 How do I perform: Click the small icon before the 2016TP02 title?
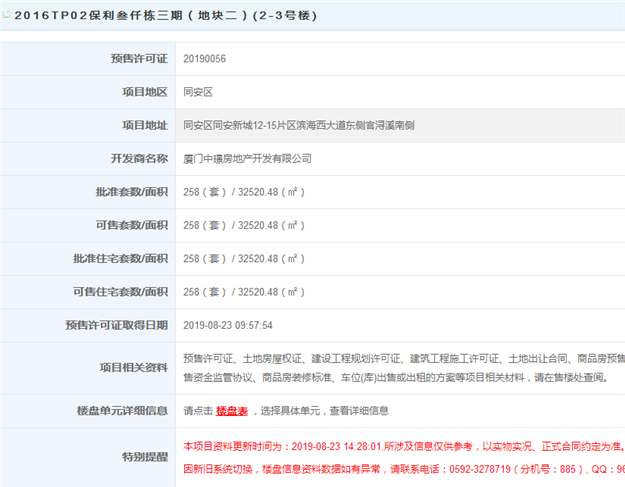(x=6, y=15)
